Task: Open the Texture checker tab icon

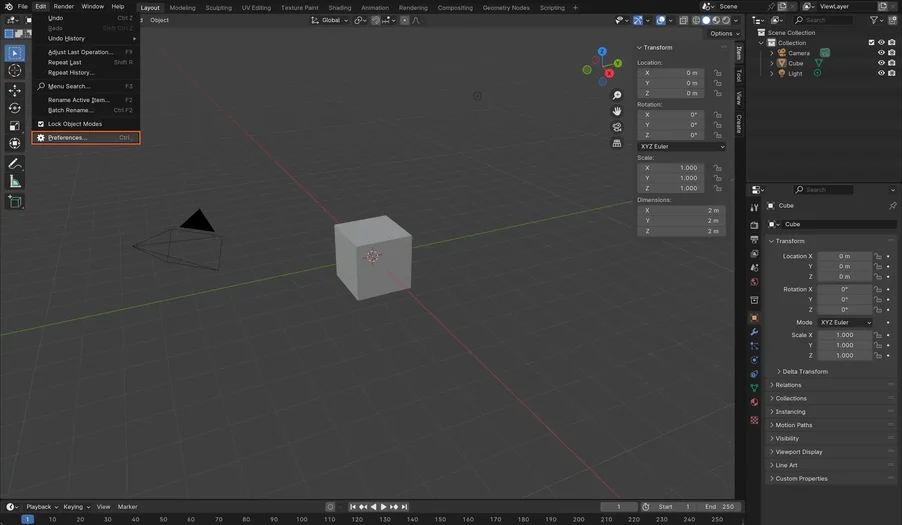Action: (x=754, y=420)
